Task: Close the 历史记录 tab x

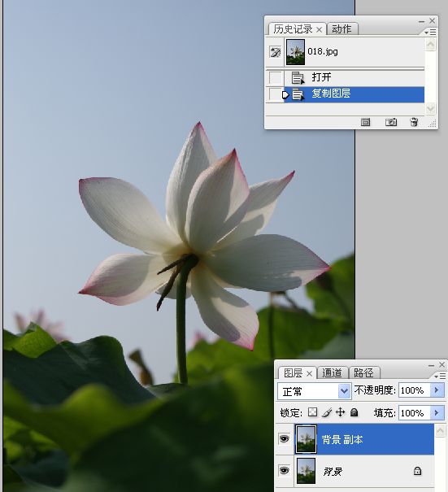Action: pyautogui.click(x=319, y=29)
